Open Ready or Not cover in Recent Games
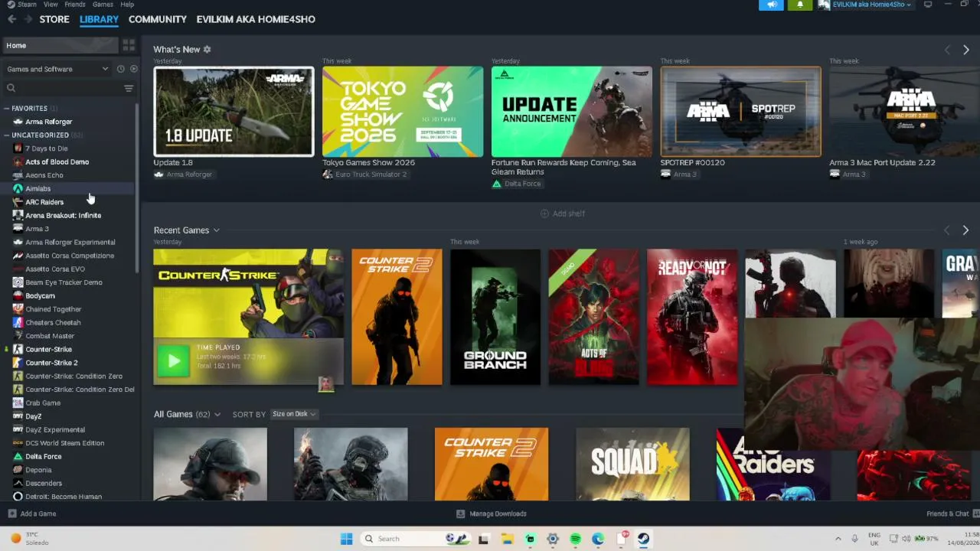This screenshot has height=551, width=980. tap(692, 317)
